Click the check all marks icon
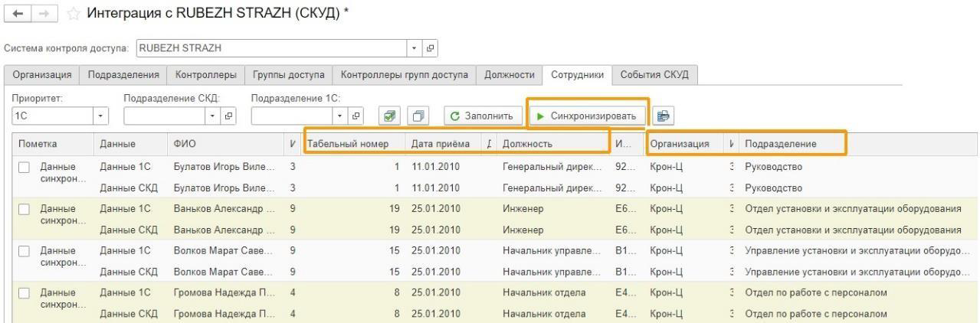 (390, 116)
